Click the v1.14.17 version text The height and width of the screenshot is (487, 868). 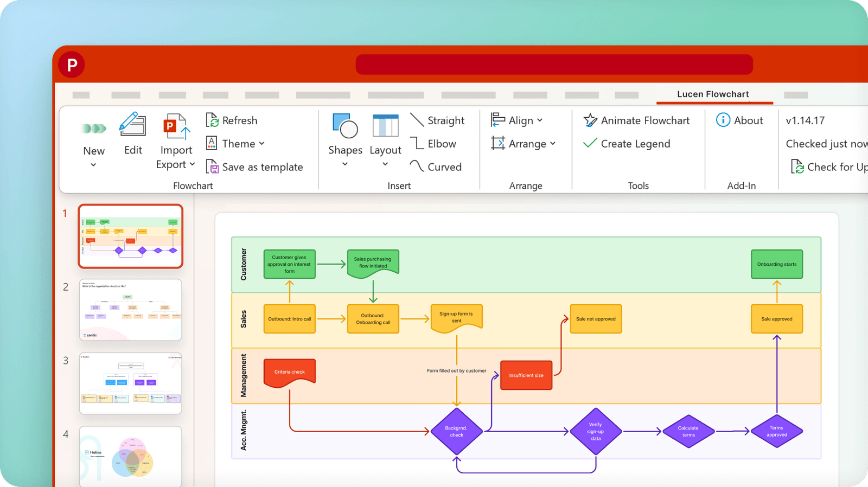(x=805, y=120)
